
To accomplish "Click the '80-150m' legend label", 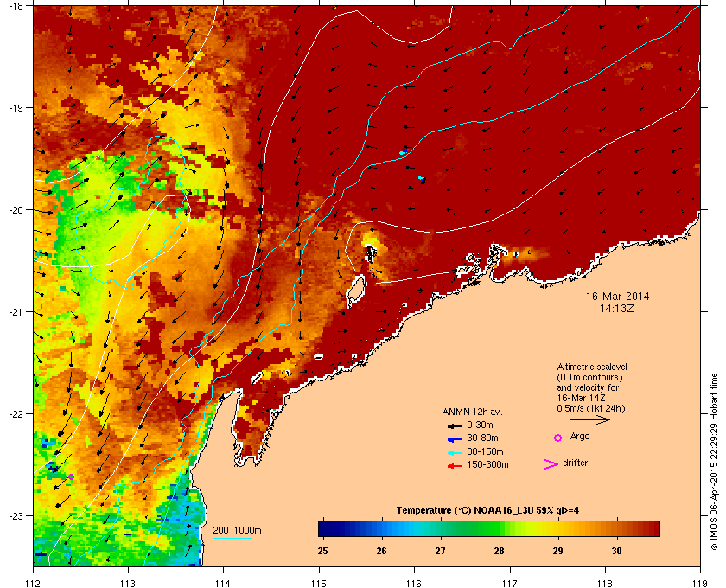I will pos(485,451).
